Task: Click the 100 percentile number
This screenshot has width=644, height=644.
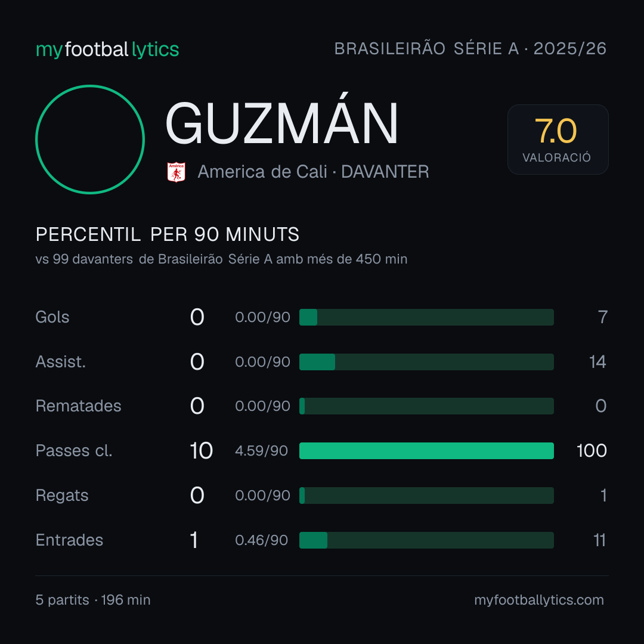Action: tap(592, 451)
